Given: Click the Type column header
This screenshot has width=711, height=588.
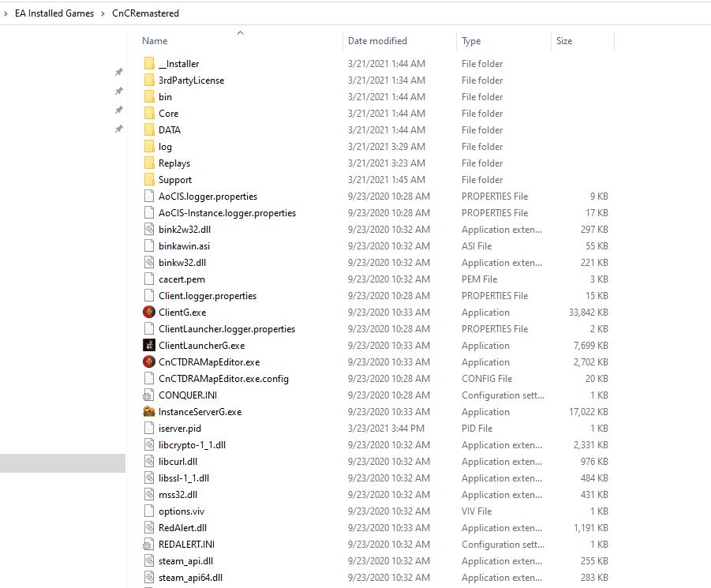Looking at the screenshot, I should [x=471, y=41].
